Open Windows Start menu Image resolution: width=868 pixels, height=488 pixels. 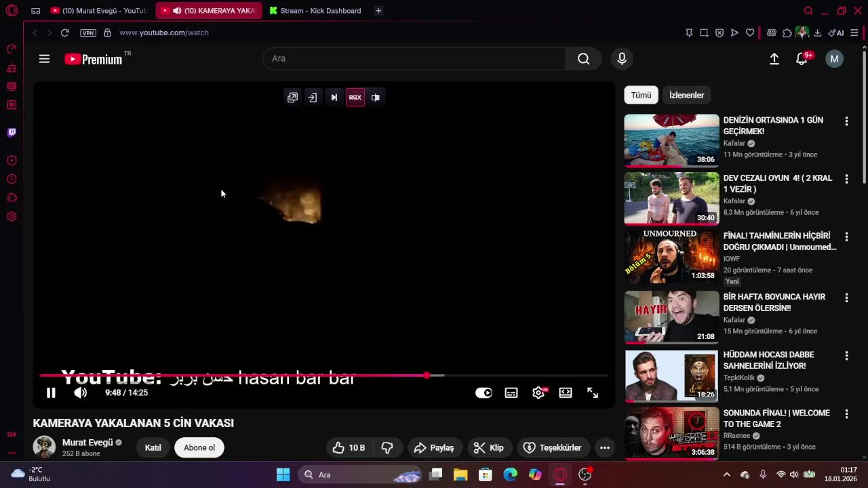coord(283,474)
